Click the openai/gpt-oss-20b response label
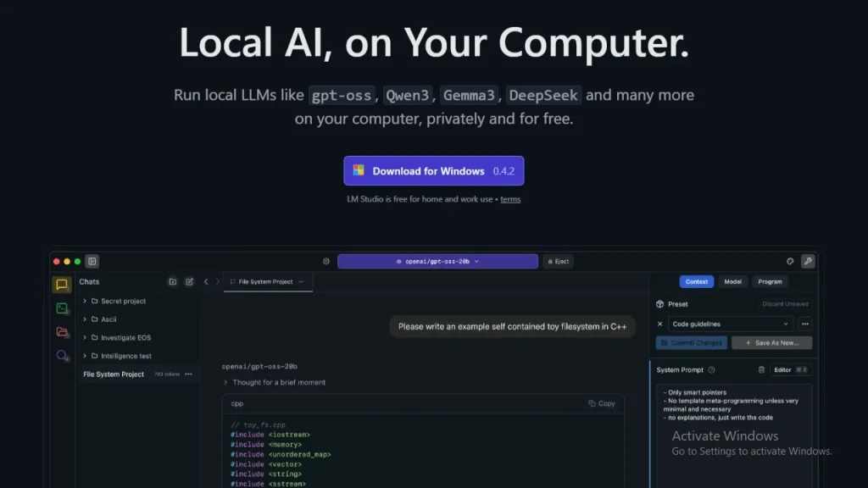The height and width of the screenshot is (488, 868). tap(259, 366)
